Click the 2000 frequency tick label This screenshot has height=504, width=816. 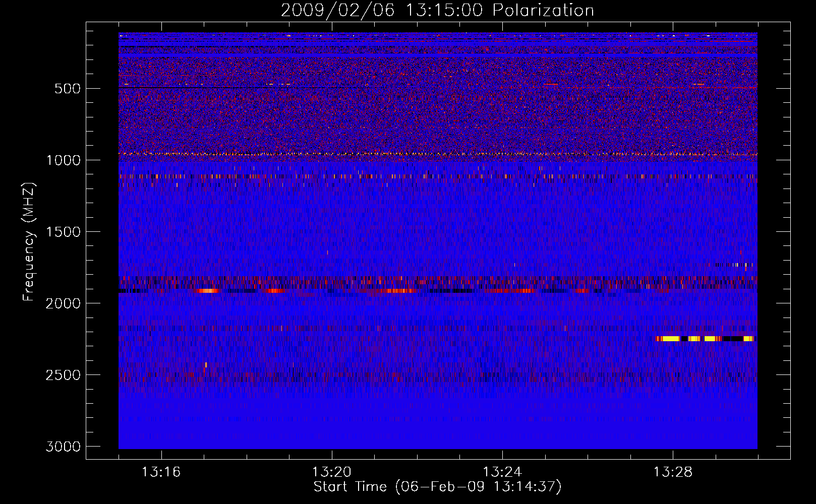click(63, 303)
